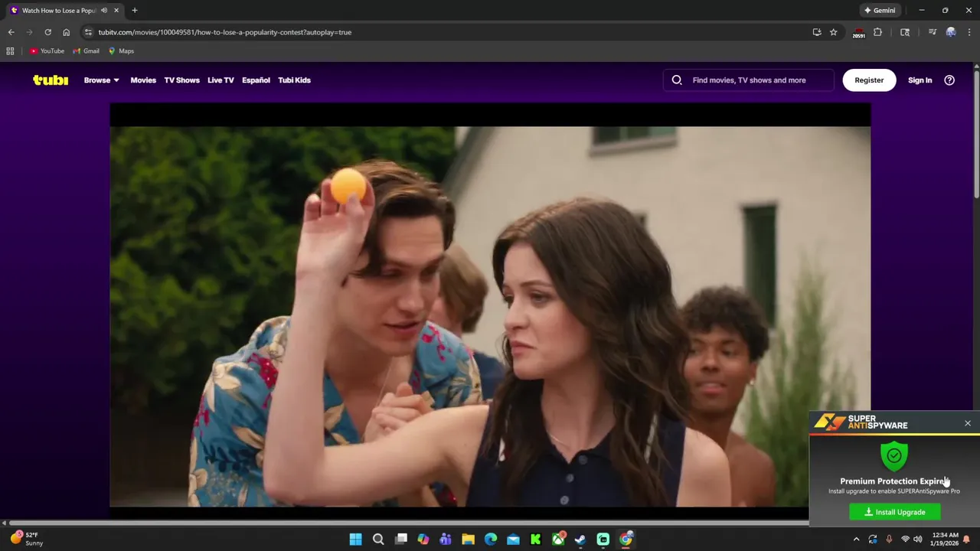Click the search magnifier icon on Tubi
This screenshot has width=980, height=551.
(x=677, y=80)
